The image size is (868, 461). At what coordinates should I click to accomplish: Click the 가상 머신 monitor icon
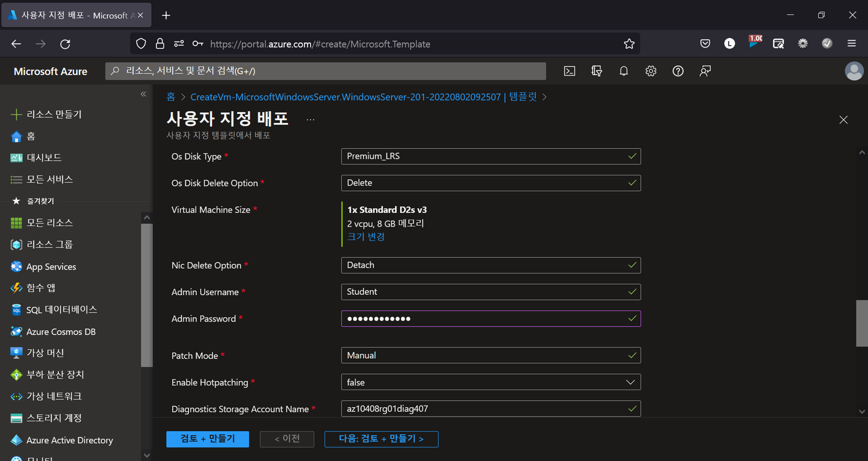pos(16,353)
